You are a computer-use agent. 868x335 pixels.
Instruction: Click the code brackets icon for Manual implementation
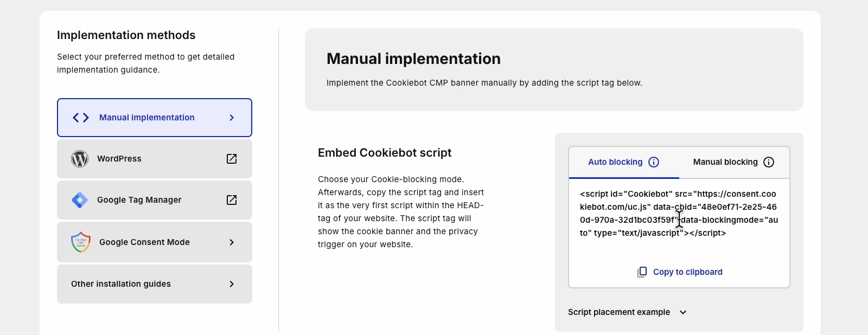(x=81, y=118)
